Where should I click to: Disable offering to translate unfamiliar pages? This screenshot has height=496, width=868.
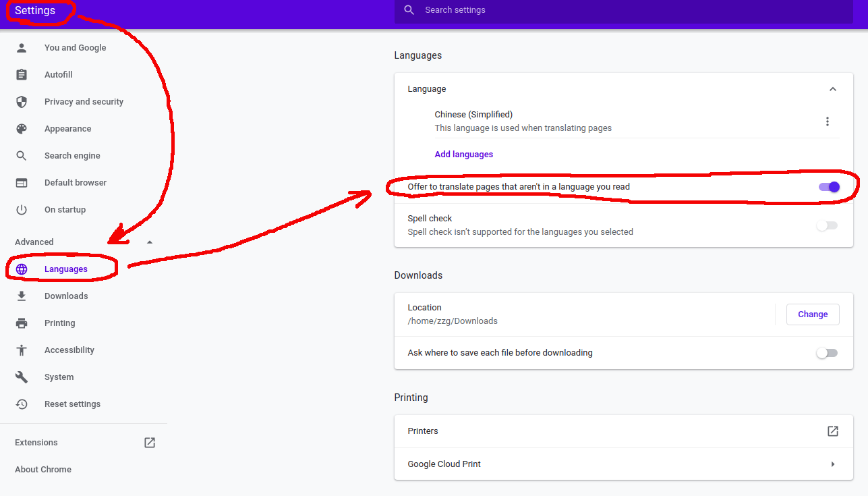829,187
